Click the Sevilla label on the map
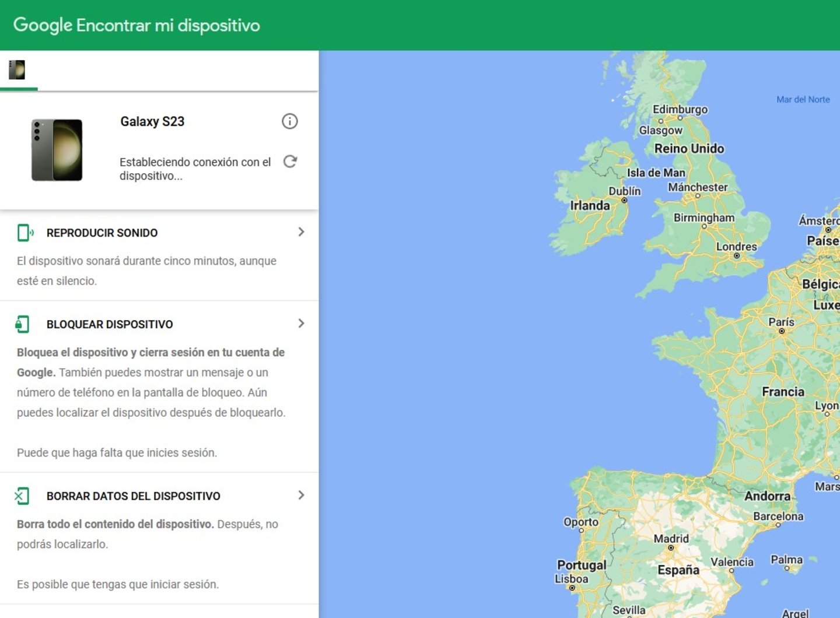 coord(629,610)
